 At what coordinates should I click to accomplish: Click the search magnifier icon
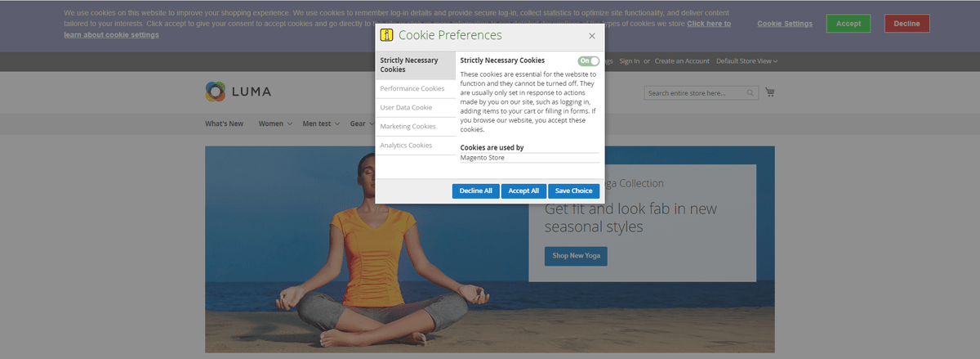click(751, 93)
